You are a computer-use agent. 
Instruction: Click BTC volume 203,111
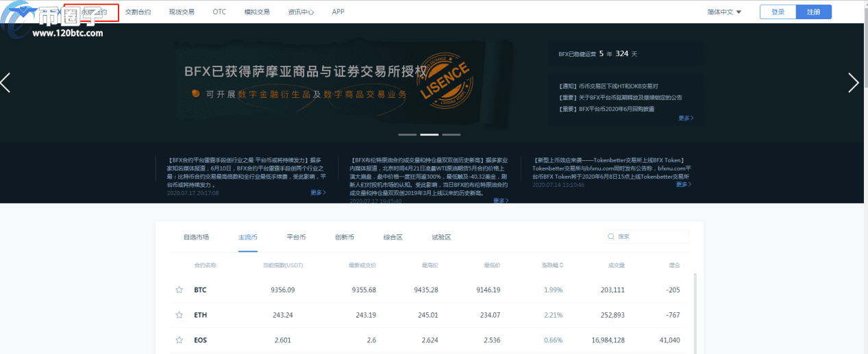point(612,290)
